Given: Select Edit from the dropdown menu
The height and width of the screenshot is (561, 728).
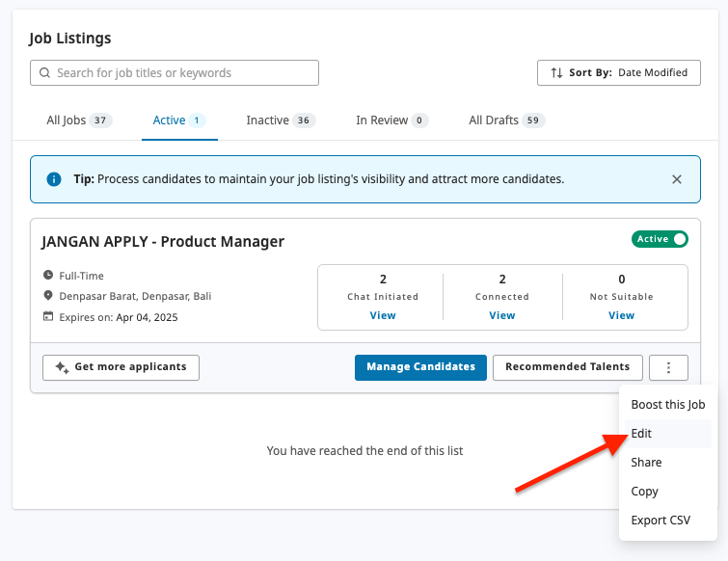Looking at the screenshot, I should pyautogui.click(x=641, y=434).
